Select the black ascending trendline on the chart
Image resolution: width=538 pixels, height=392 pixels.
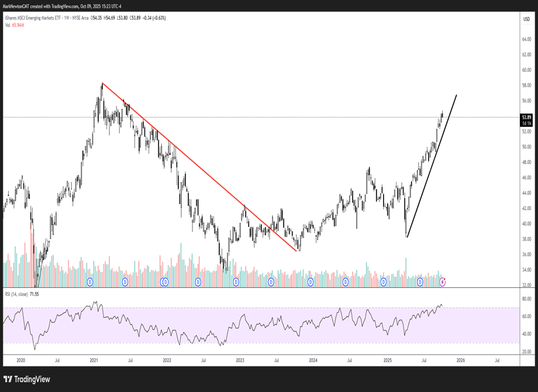point(433,164)
